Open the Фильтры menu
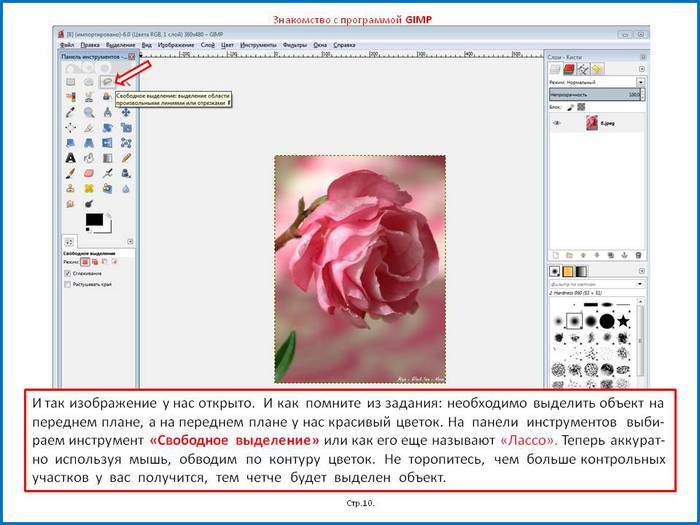 (295, 45)
